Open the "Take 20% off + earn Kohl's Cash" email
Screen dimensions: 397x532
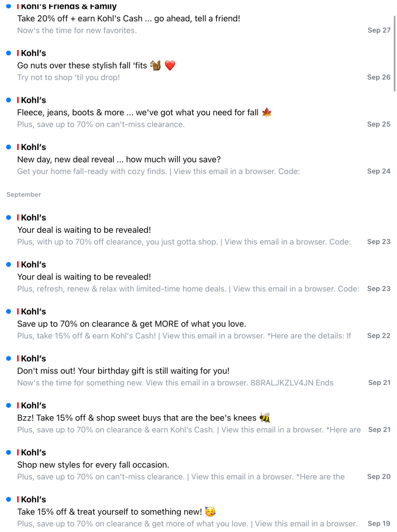(129, 19)
